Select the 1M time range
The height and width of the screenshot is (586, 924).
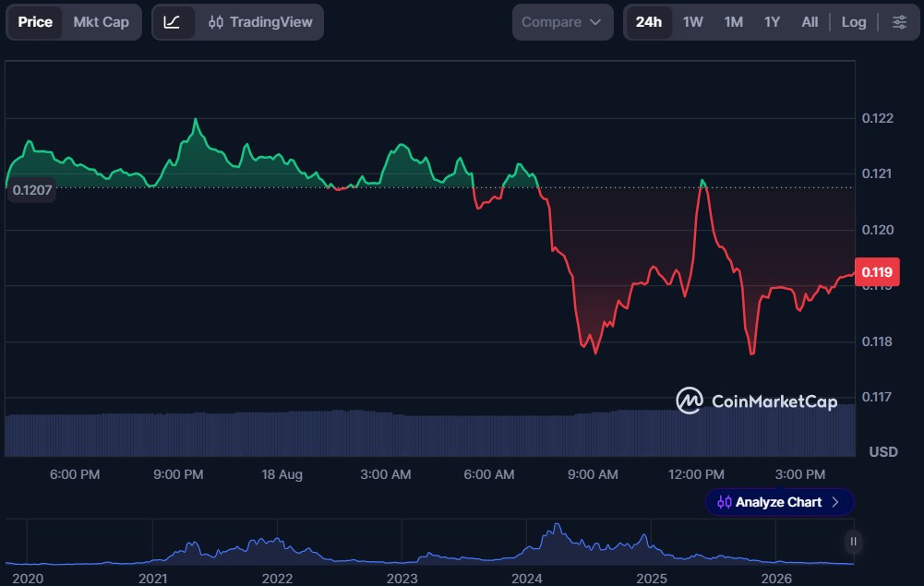click(x=733, y=22)
